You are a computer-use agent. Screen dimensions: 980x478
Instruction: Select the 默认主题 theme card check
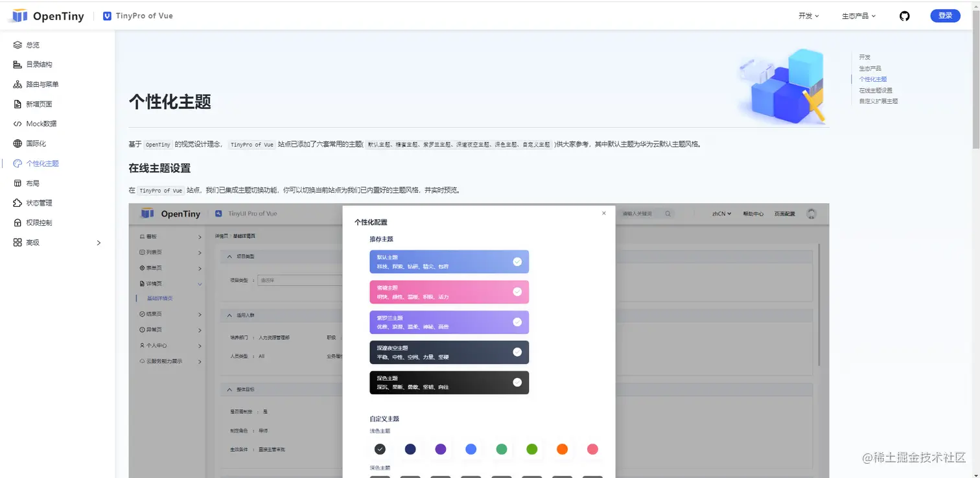coord(517,261)
